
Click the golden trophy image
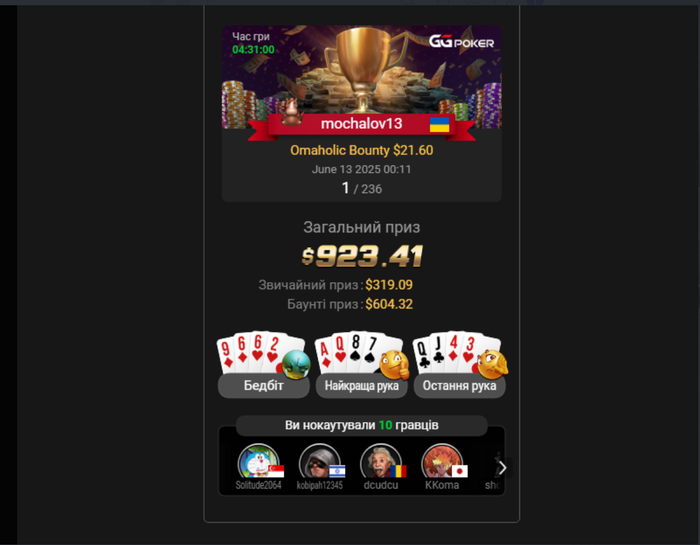pos(365,67)
